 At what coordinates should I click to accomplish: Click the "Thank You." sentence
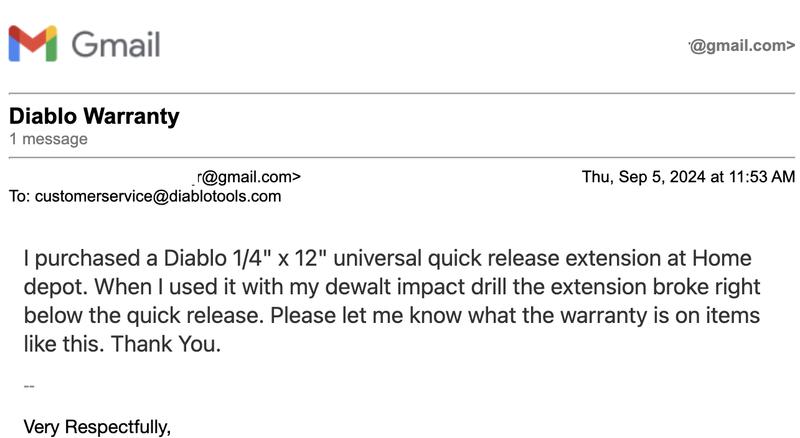tap(166, 344)
